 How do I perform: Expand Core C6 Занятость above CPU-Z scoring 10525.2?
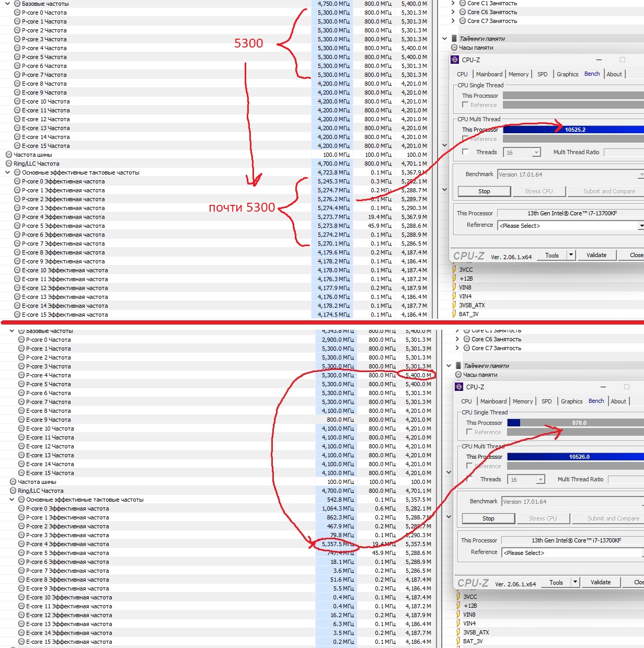tap(453, 12)
